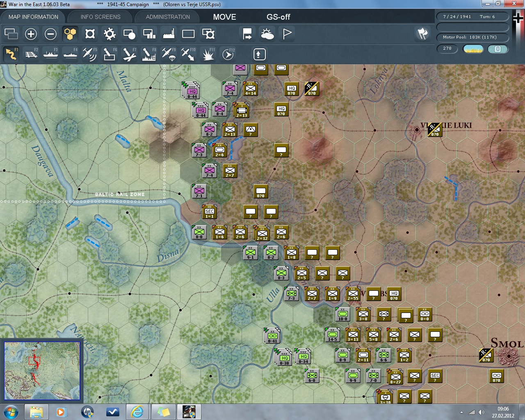The width and height of the screenshot is (525, 420).
Task: Click the square bracket frame map icon
Action: tap(90, 34)
